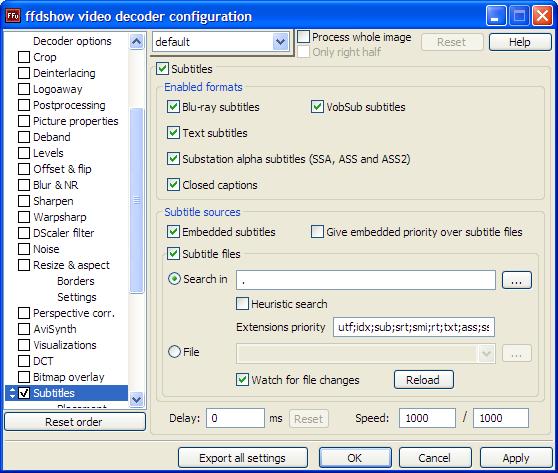Uncheck Text subtitles
558x473 pixels.
173,133
